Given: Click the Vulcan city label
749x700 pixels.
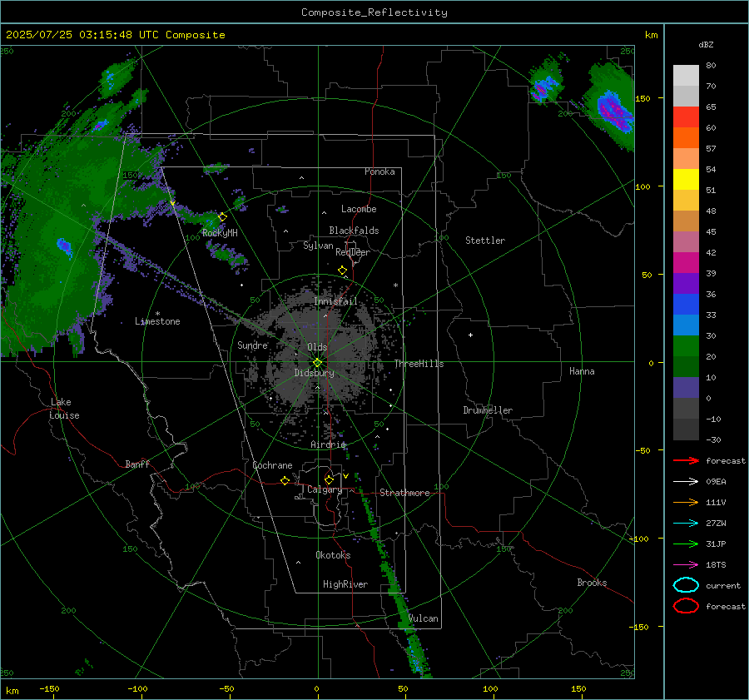Looking at the screenshot, I should click(x=424, y=618).
